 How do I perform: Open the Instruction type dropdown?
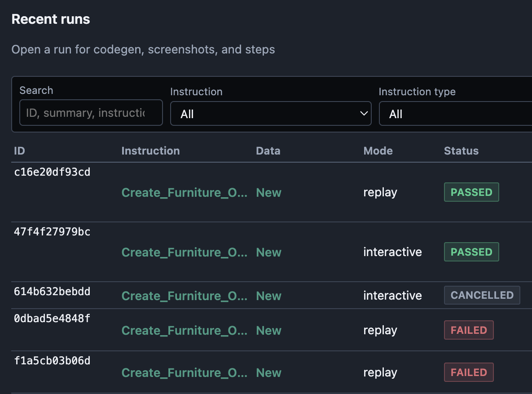(x=455, y=114)
